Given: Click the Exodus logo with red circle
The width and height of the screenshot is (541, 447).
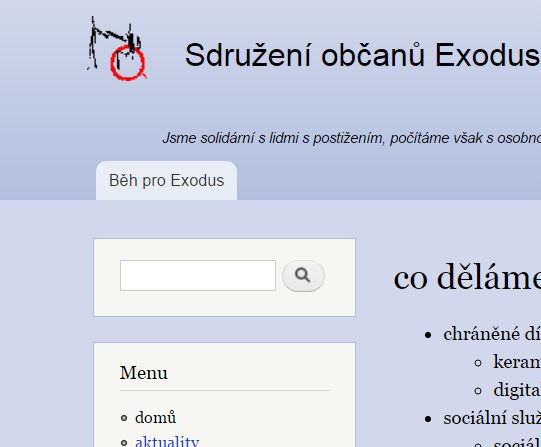Looking at the screenshot, I should pos(117,48).
